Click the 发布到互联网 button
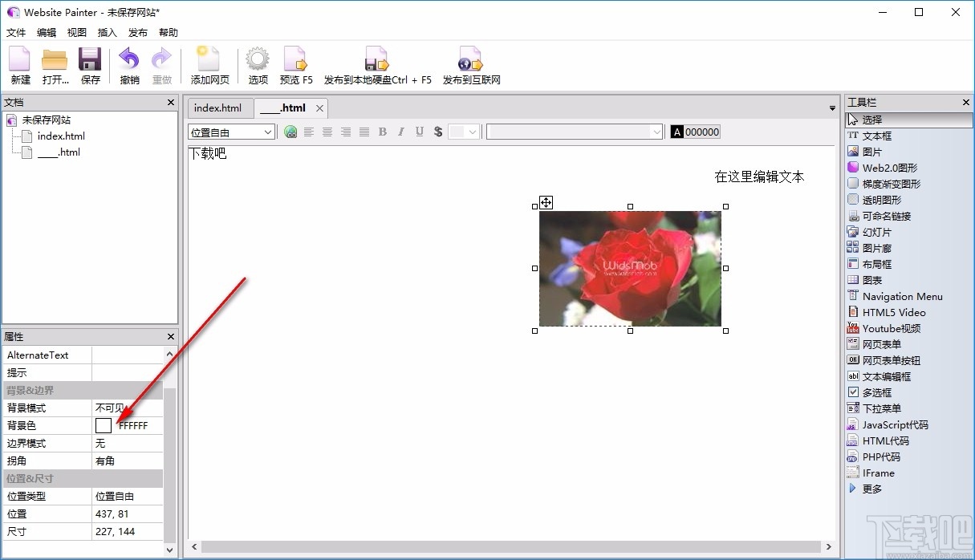 (x=470, y=64)
